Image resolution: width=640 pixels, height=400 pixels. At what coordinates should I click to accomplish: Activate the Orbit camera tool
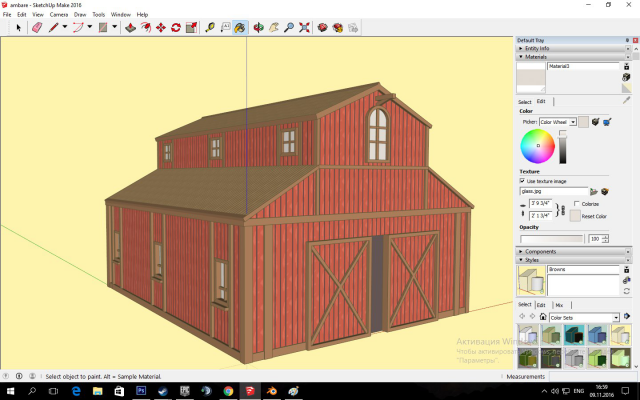[258, 28]
